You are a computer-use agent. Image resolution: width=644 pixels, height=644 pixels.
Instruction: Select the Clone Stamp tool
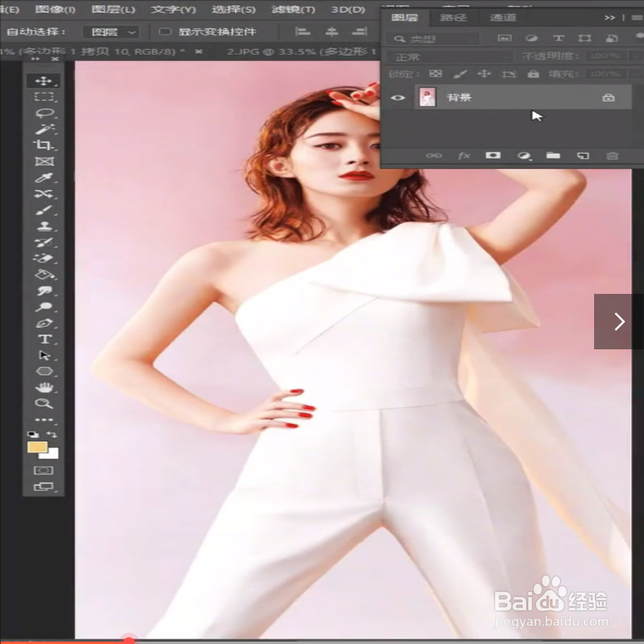pyautogui.click(x=44, y=226)
